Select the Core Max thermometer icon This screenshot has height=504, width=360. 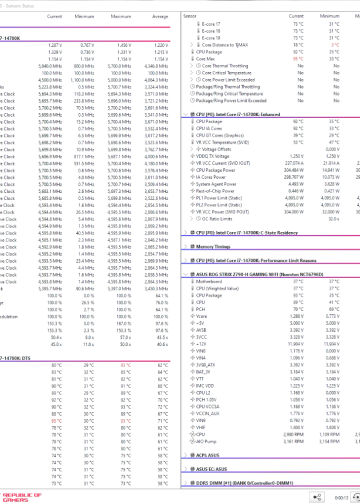[x=192, y=59]
